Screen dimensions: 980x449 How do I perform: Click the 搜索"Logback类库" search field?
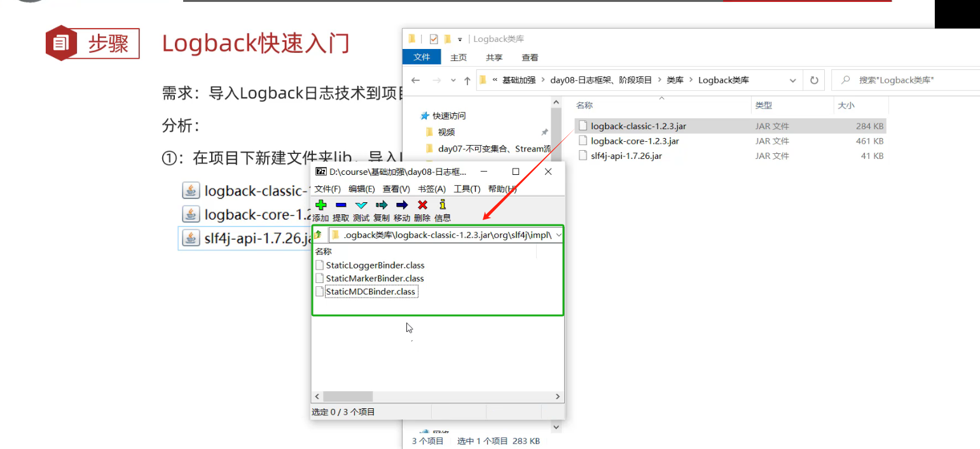(906, 80)
